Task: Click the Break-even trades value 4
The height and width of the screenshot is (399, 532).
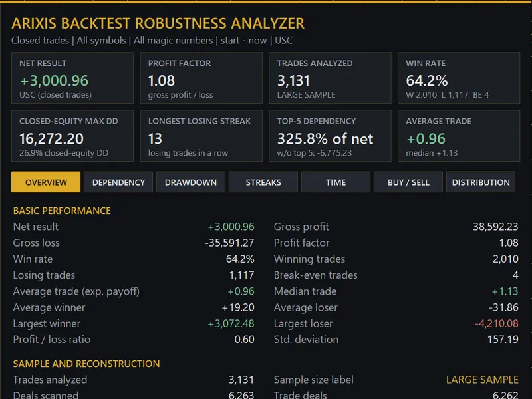Action: pyautogui.click(x=515, y=275)
